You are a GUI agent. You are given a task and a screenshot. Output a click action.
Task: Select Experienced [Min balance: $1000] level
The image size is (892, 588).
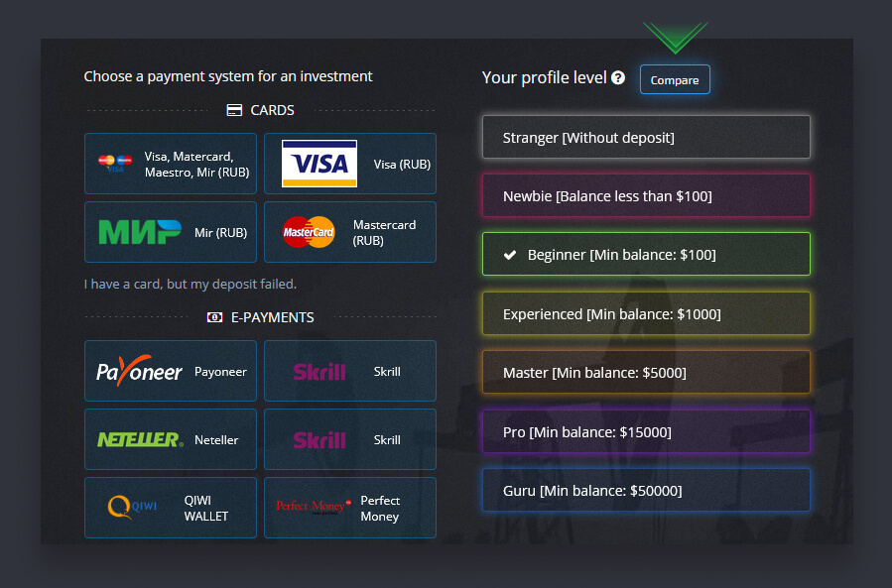pos(645,313)
